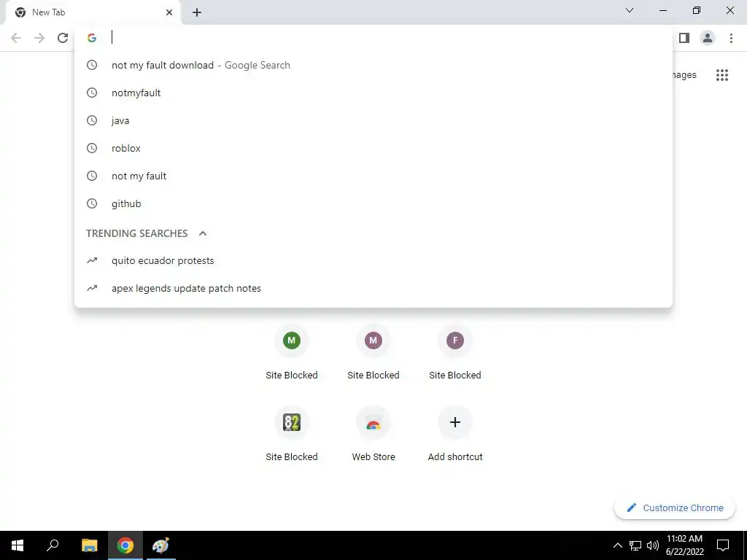
Task: Reload the page with the refresh icon
Action: [x=63, y=38]
